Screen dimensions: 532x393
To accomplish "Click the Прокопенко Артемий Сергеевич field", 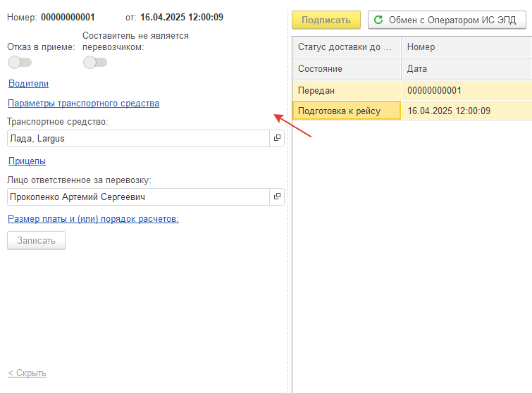I will pyautogui.click(x=138, y=196).
